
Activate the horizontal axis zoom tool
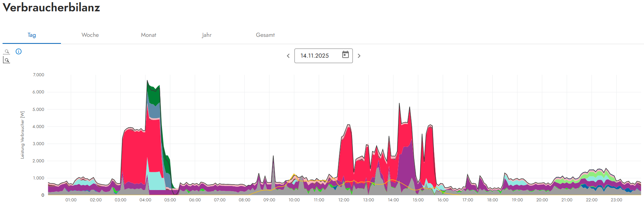[7, 52]
